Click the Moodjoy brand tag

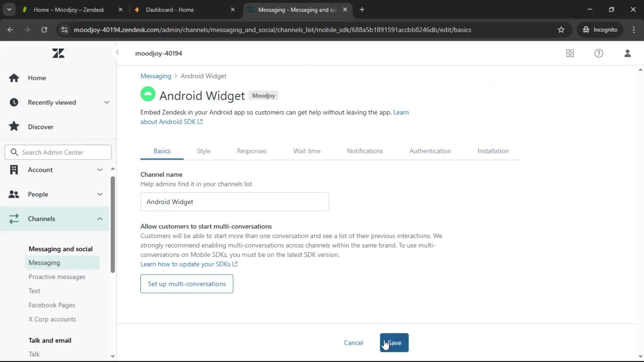tap(263, 96)
